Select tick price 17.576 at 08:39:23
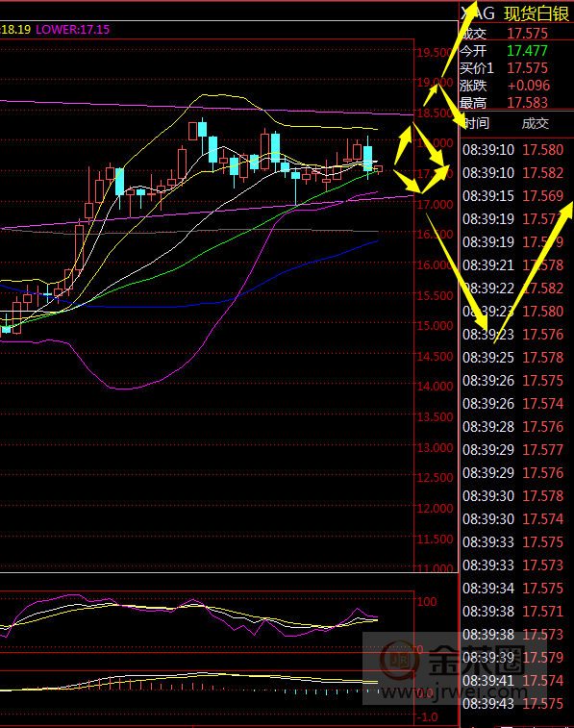574x728 pixels. (x=543, y=335)
